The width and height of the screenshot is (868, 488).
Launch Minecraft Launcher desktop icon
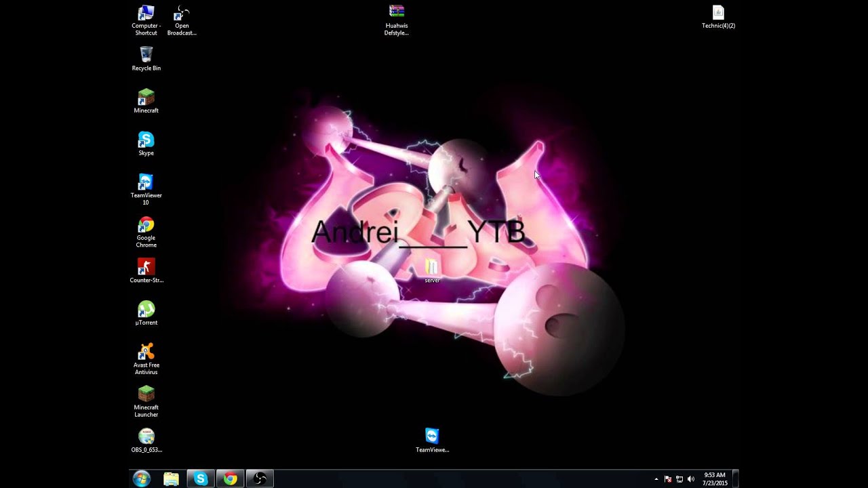tap(146, 402)
